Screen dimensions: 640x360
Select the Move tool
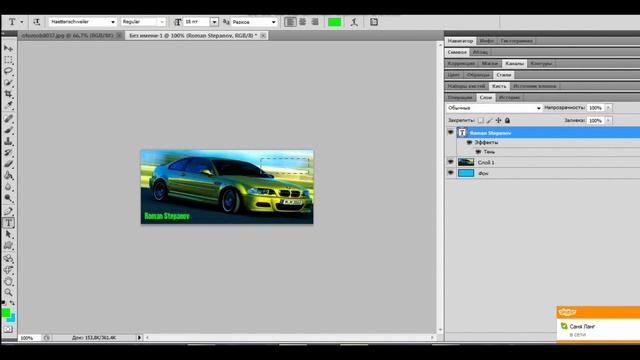tap(9, 49)
